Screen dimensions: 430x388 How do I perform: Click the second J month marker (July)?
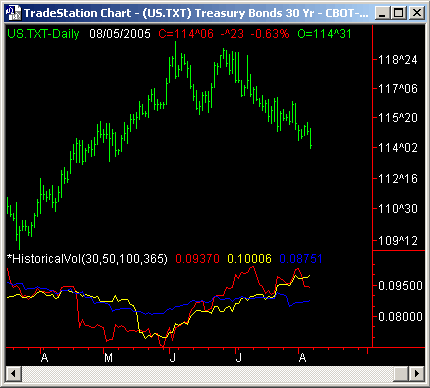(238, 358)
